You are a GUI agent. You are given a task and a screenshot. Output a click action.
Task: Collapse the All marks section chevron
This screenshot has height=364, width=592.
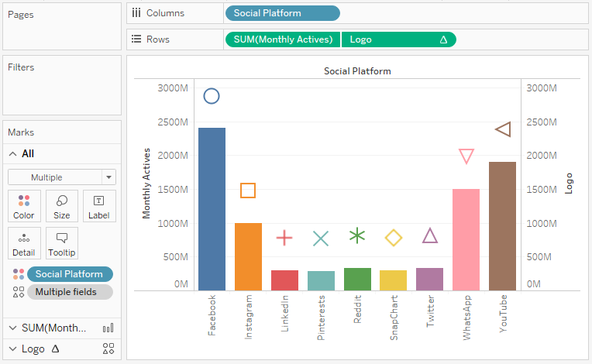tap(13, 154)
